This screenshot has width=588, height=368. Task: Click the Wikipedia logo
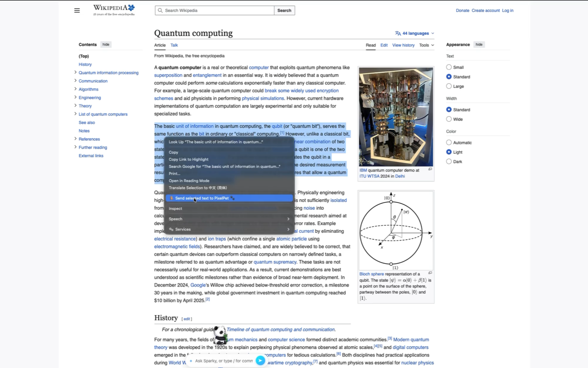point(114,10)
